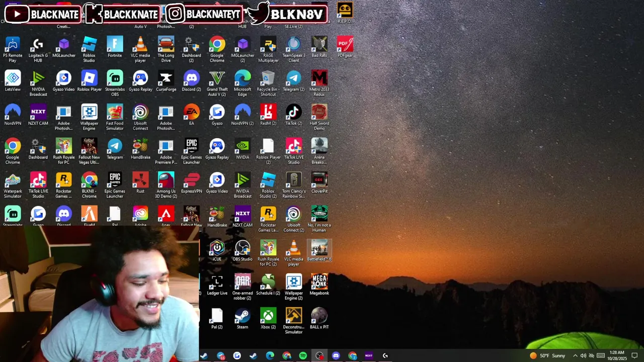Open the Schedule I (2) shortcut
Screen dimensions: 644x362
268,285
